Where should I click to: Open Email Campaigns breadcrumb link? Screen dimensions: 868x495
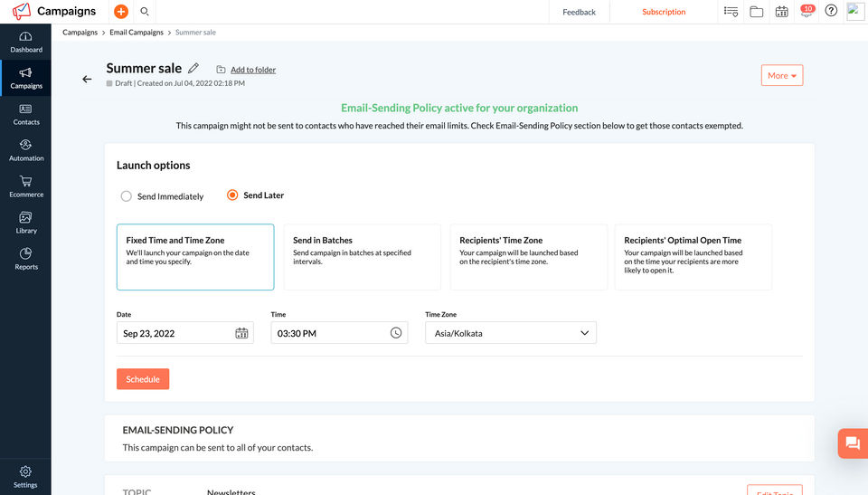click(x=138, y=33)
